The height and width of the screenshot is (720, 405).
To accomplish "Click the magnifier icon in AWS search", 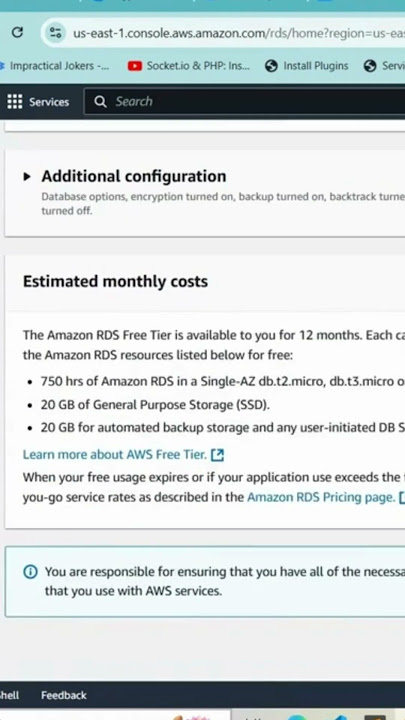I will (x=100, y=101).
